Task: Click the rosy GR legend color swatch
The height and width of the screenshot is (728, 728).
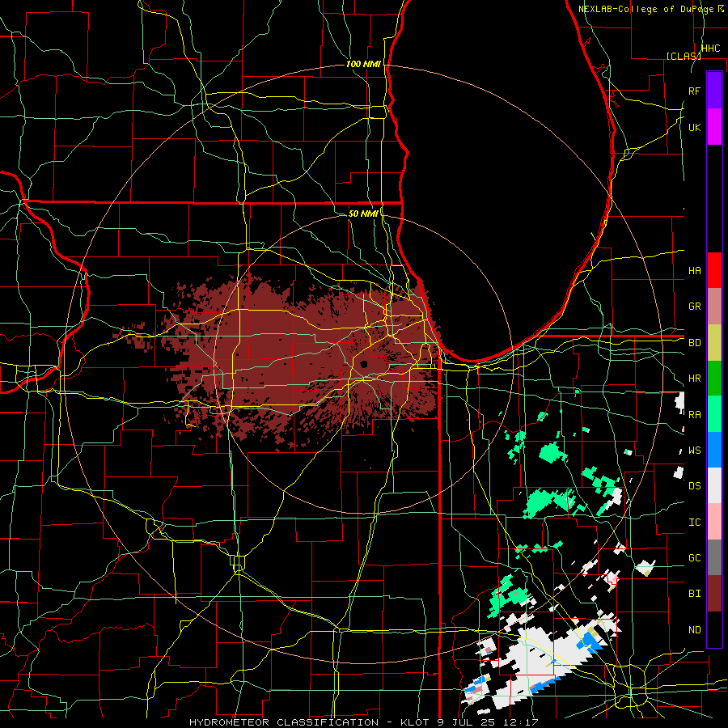Action: point(714,307)
